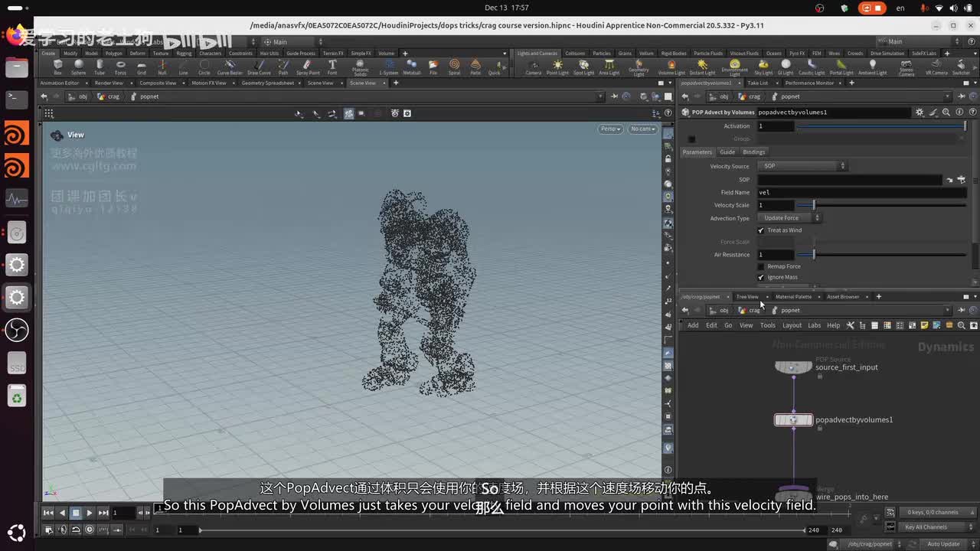This screenshot has height=551, width=980.
Task: Click the Auto Update button
Action: point(942,544)
